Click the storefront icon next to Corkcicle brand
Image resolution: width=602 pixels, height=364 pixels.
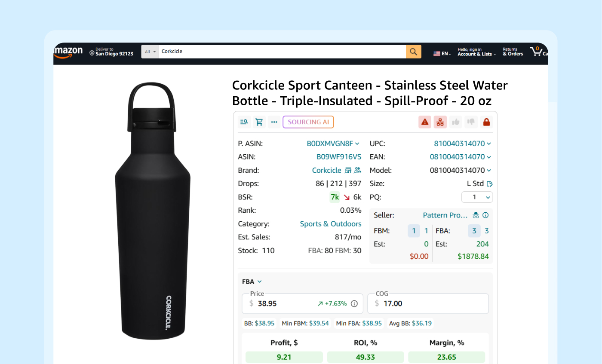(348, 170)
